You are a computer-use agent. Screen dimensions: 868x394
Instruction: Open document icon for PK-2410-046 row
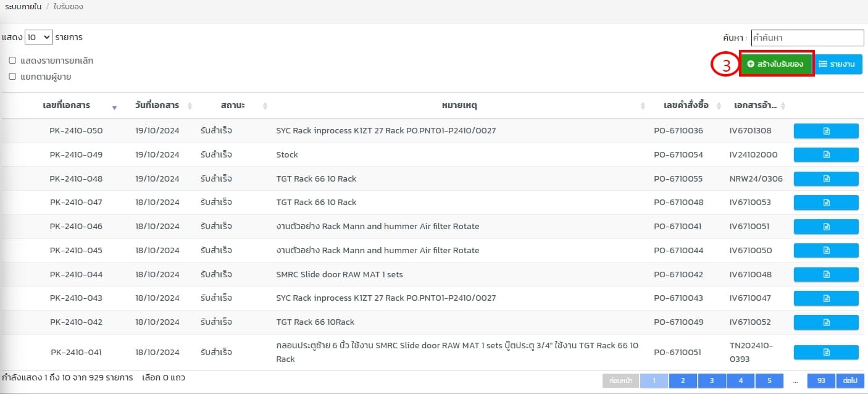click(825, 227)
